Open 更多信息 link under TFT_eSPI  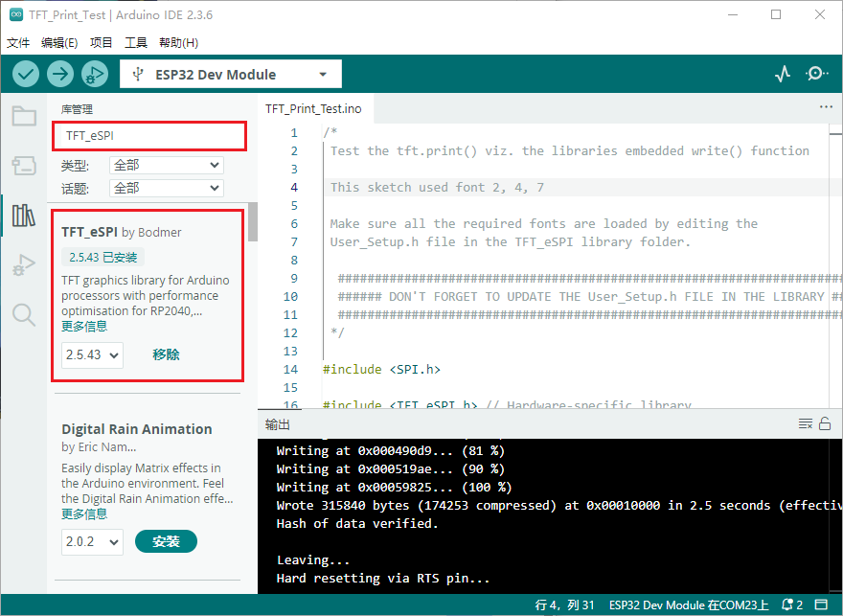coord(84,327)
